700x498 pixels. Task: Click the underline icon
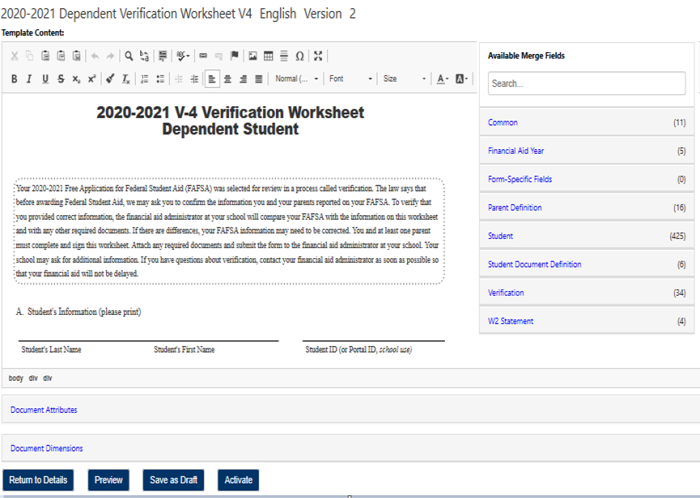click(x=46, y=79)
